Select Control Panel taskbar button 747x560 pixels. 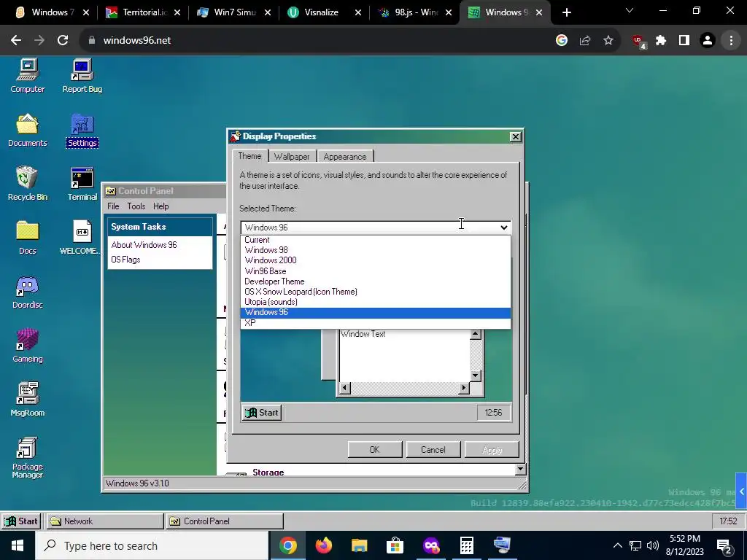225,521
